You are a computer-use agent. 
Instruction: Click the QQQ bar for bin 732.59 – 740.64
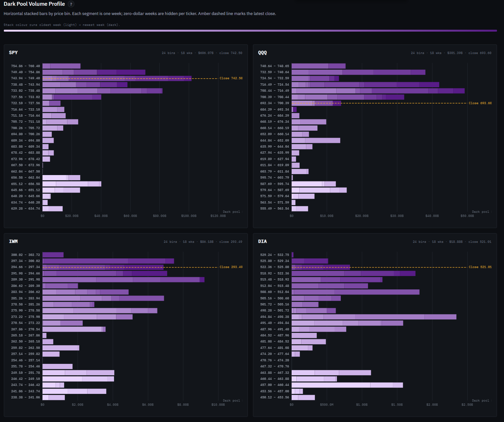358,72
